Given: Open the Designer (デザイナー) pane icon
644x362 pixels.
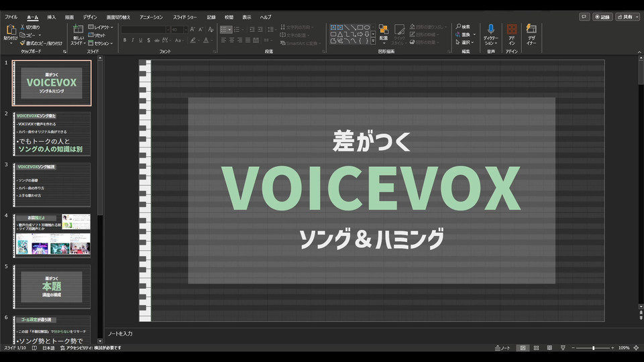Looking at the screenshot, I should [x=531, y=29].
